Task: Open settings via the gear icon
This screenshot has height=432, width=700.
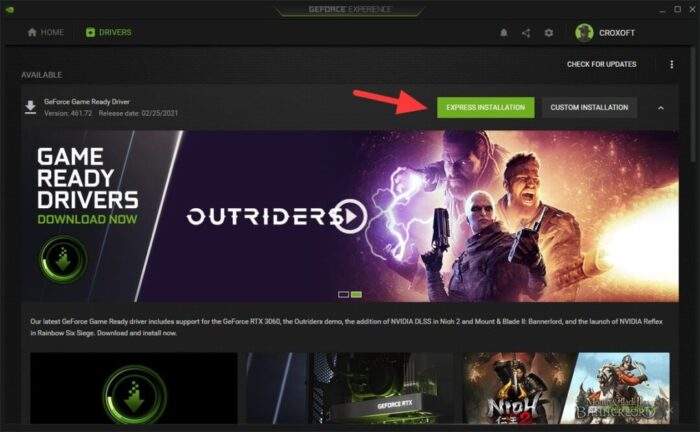Action: click(549, 33)
